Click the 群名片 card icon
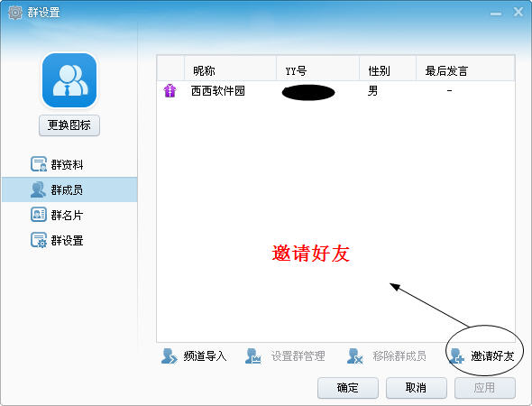Image resolution: width=532 pixels, height=406 pixels. tap(39, 215)
